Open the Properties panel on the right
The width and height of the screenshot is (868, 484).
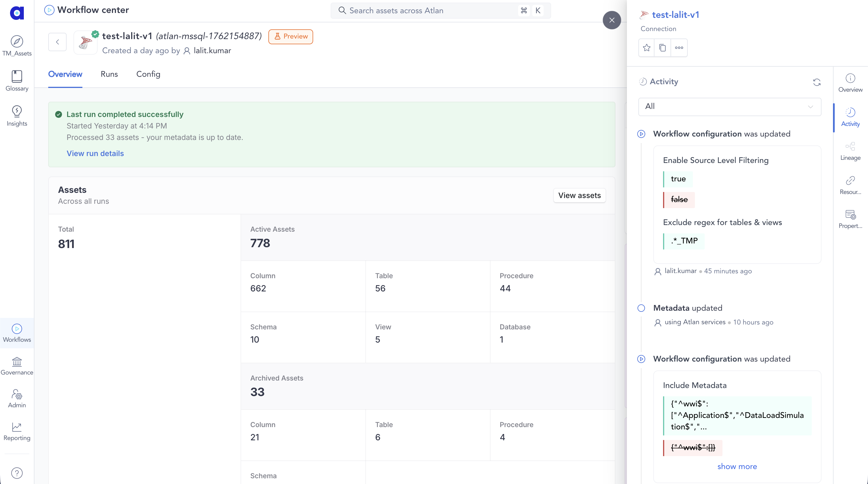tap(850, 218)
